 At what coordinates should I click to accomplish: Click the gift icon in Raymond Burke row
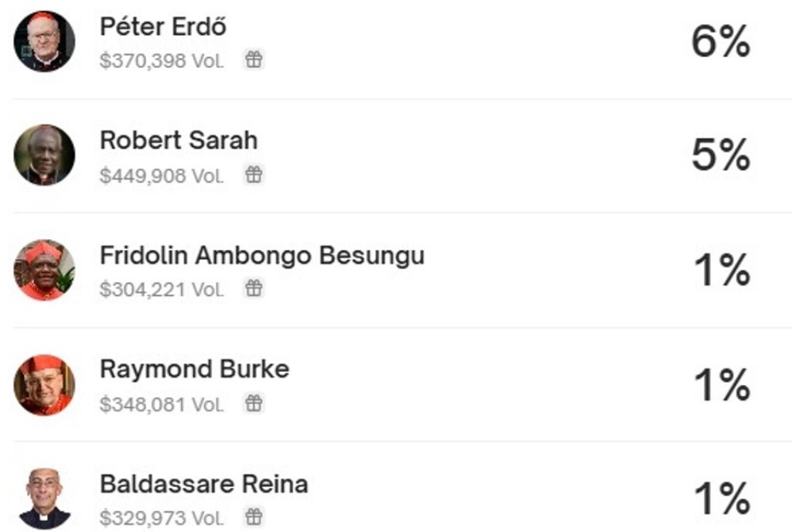click(254, 403)
